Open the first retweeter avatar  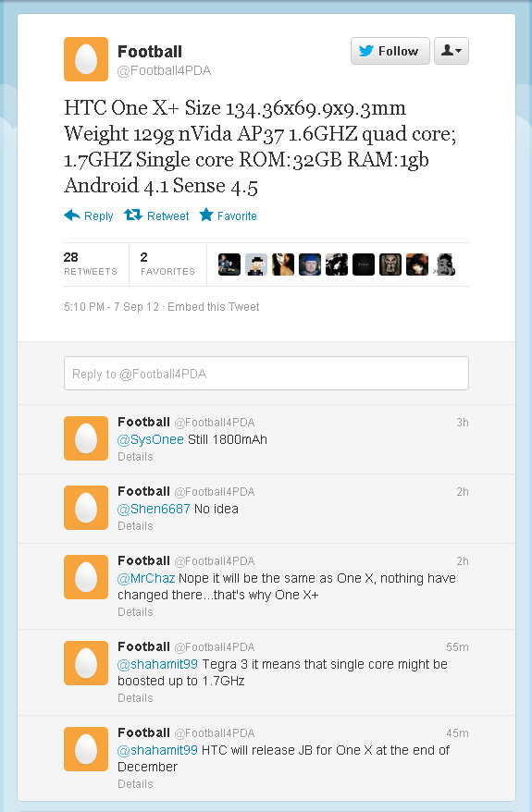229,265
